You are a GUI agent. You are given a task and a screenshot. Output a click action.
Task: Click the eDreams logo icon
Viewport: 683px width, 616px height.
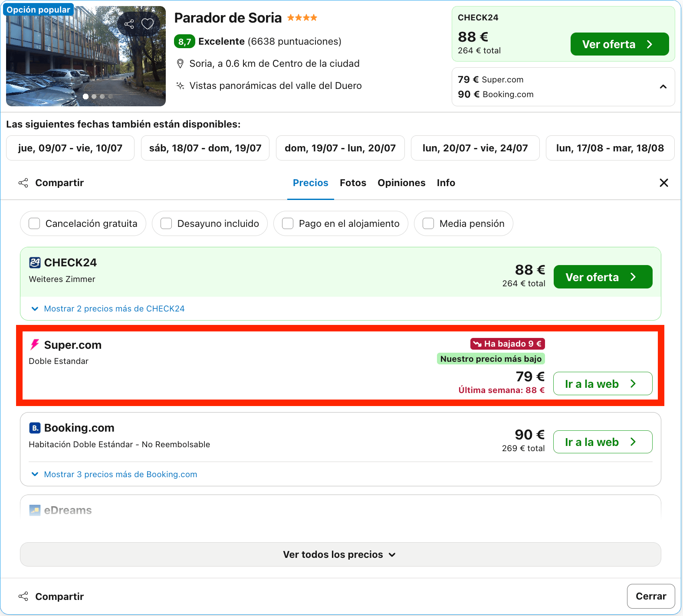tap(35, 510)
